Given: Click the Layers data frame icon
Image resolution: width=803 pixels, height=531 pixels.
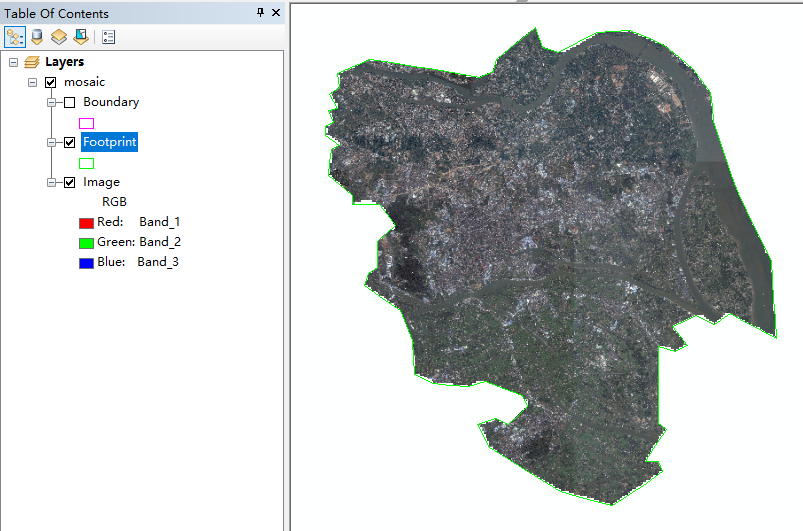Looking at the screenshot, I should click(x=32, y=62).
